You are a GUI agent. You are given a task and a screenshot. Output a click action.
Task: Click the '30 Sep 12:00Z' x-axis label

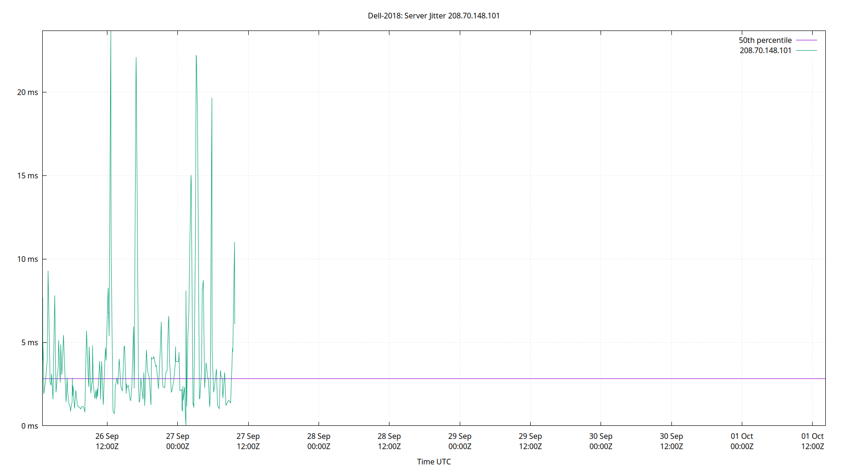671,441
